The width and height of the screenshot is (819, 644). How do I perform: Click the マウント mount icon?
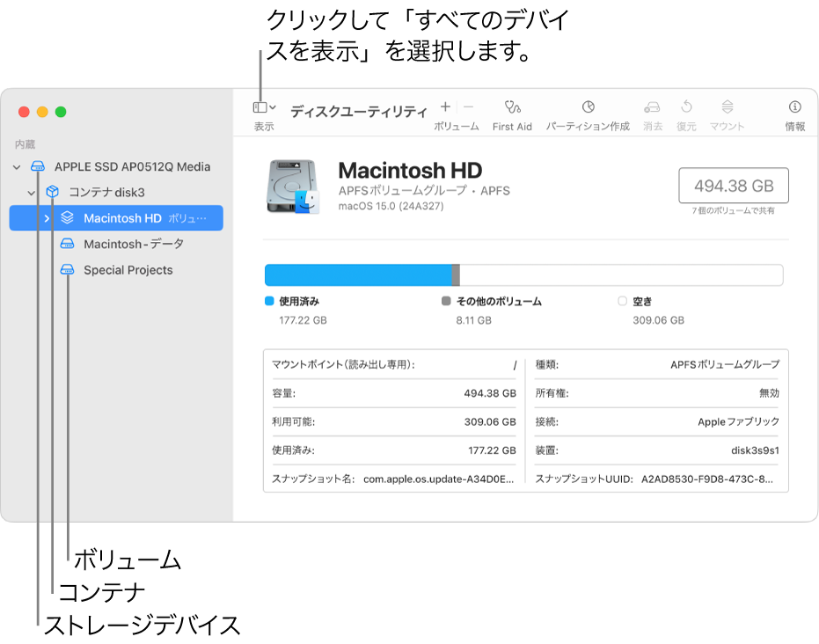pos(727,107)
